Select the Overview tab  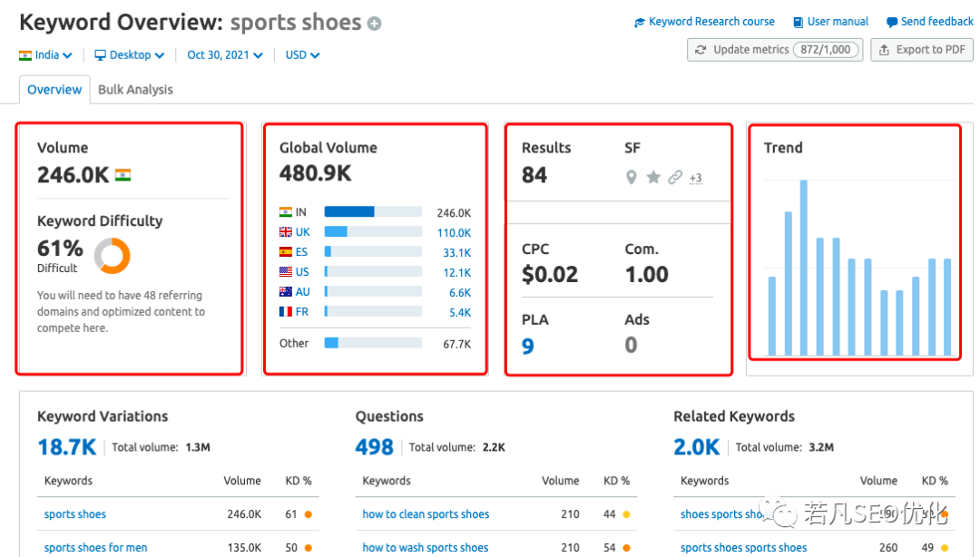click(54, 90)
